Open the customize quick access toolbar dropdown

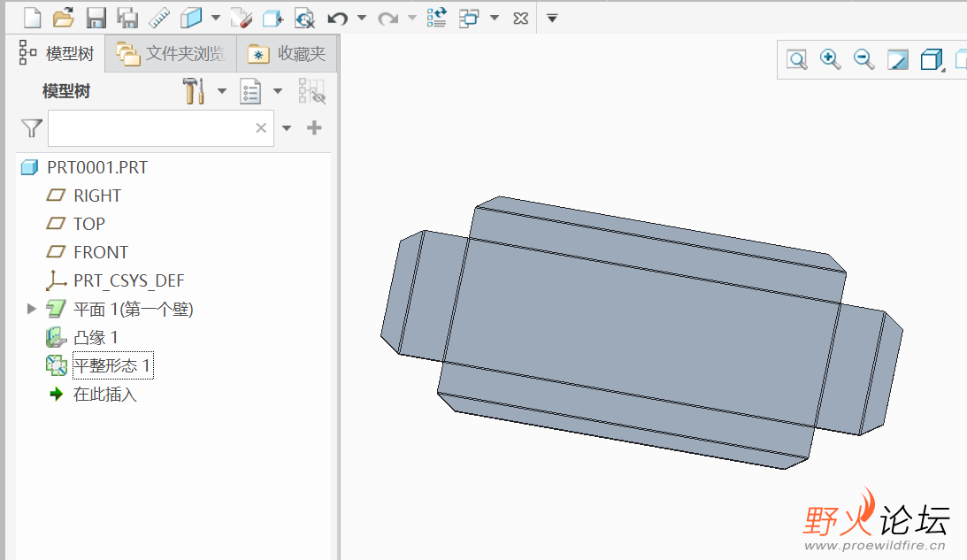(x=553, y=19)
